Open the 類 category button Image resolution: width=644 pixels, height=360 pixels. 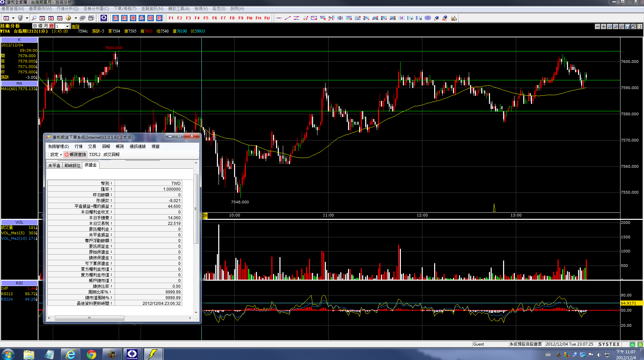[151, 18]
